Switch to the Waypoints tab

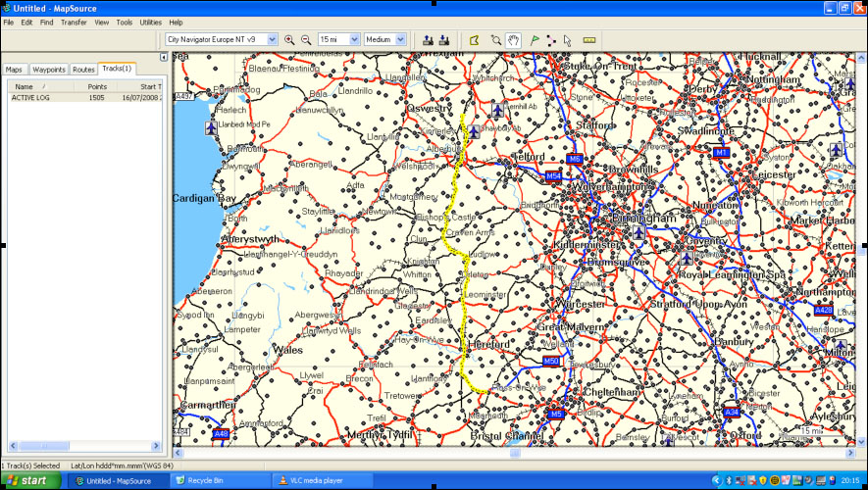point(49,70)
